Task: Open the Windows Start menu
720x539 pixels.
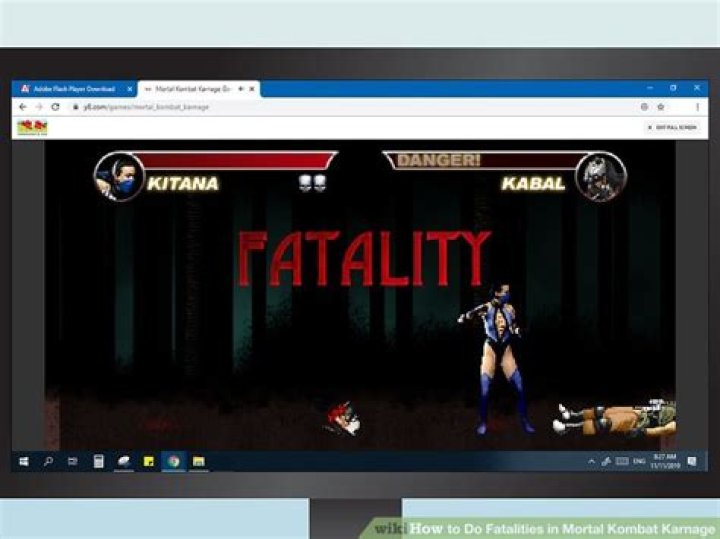Action: coord(24,461)
